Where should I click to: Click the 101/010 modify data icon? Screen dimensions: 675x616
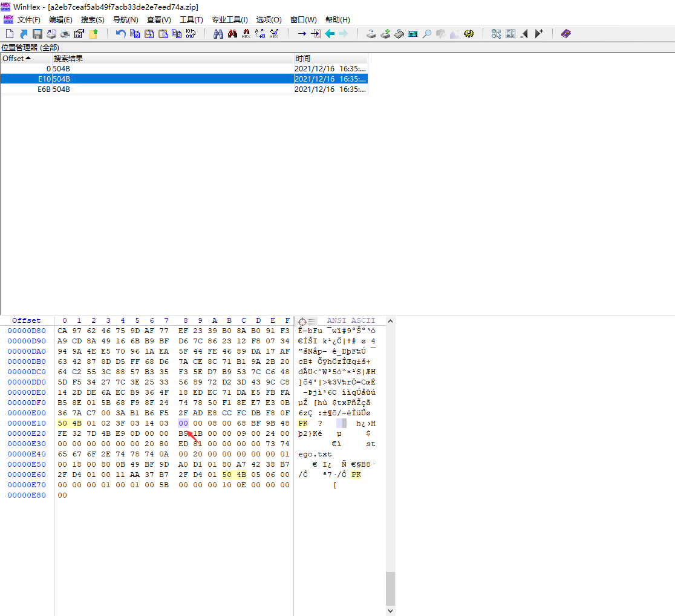(191, 34)
